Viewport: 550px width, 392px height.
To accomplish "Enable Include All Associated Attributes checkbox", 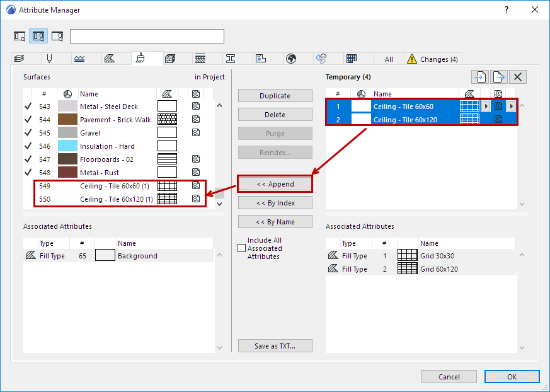I will pos(241,248).
